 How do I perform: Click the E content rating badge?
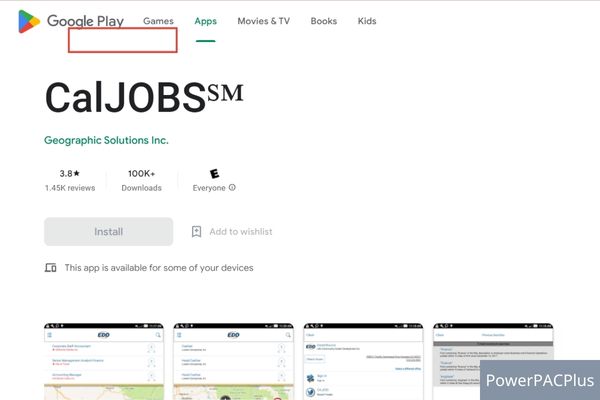pyautogui.click(x=214, y=174)
